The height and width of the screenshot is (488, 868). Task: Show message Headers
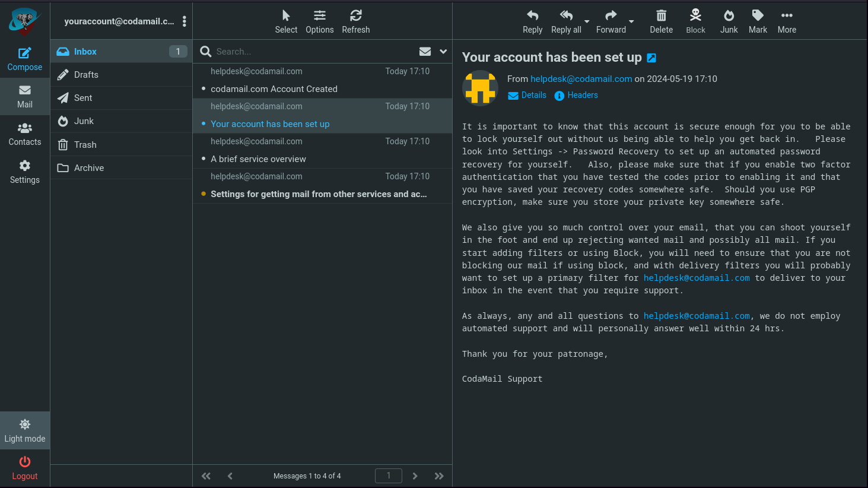pos(576,95)
